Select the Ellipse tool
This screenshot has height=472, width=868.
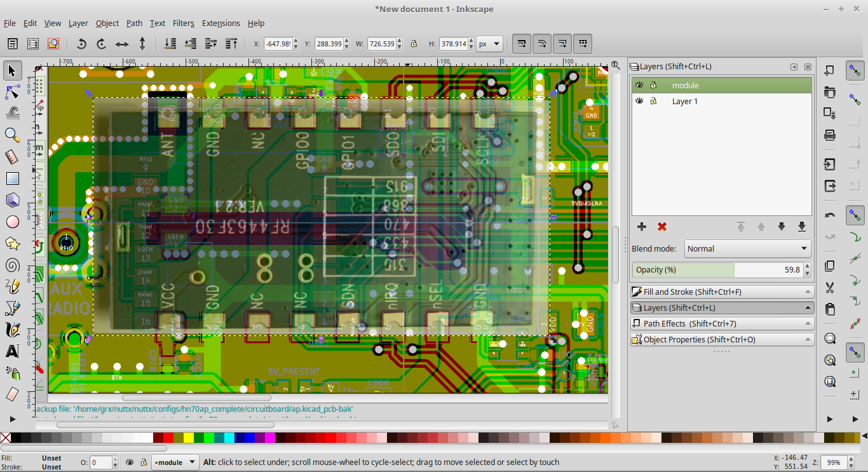(12, 222)
